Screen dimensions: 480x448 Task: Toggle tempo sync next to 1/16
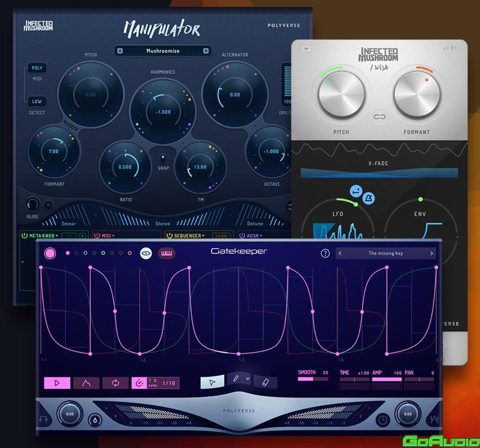[139, 383]
